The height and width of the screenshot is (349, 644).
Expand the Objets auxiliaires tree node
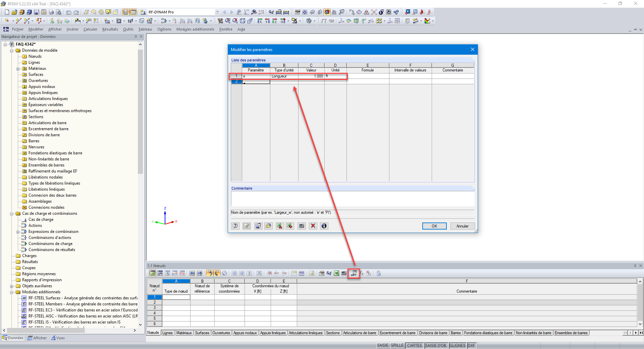[12, 286]
